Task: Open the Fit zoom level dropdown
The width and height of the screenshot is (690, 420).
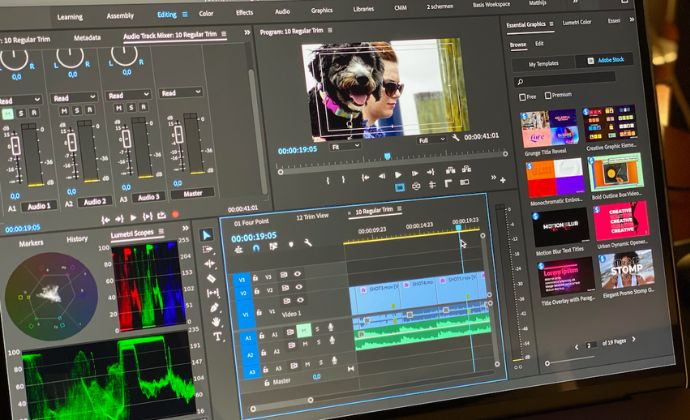Action: [x=345, y=146]
